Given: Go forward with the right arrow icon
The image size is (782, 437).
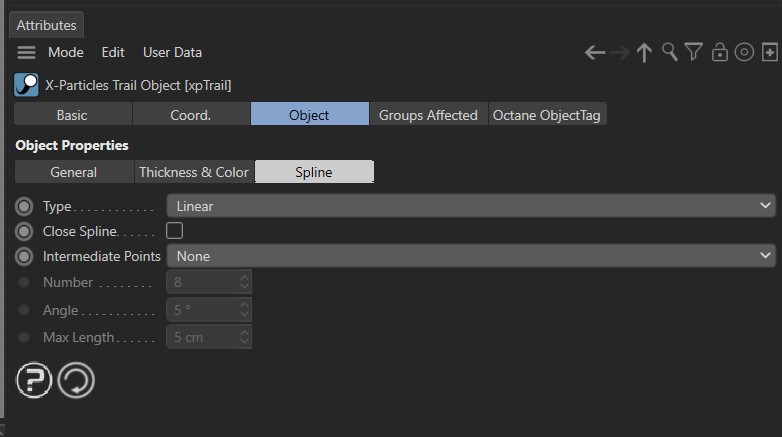Looking at the screenshot, I should [620, 52].
